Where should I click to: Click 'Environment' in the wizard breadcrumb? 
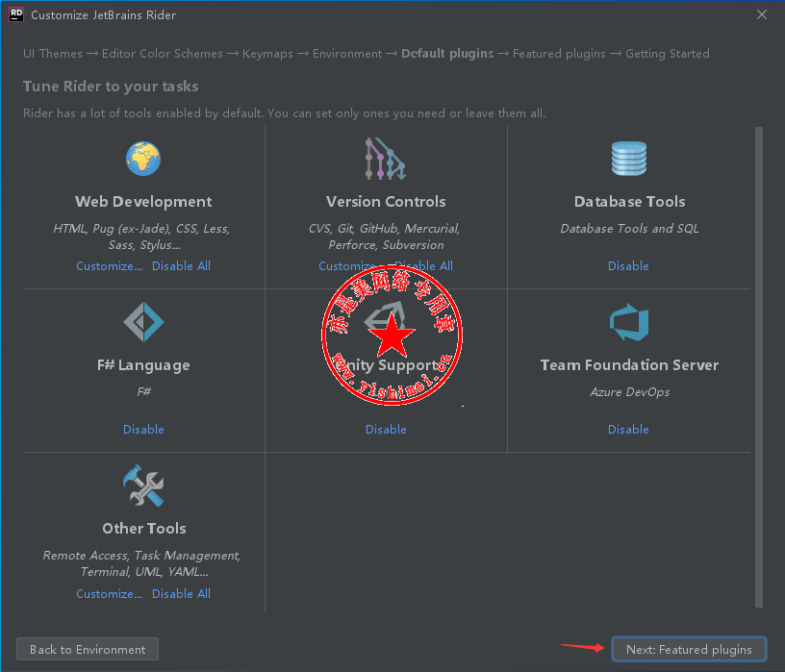[347, 54]
